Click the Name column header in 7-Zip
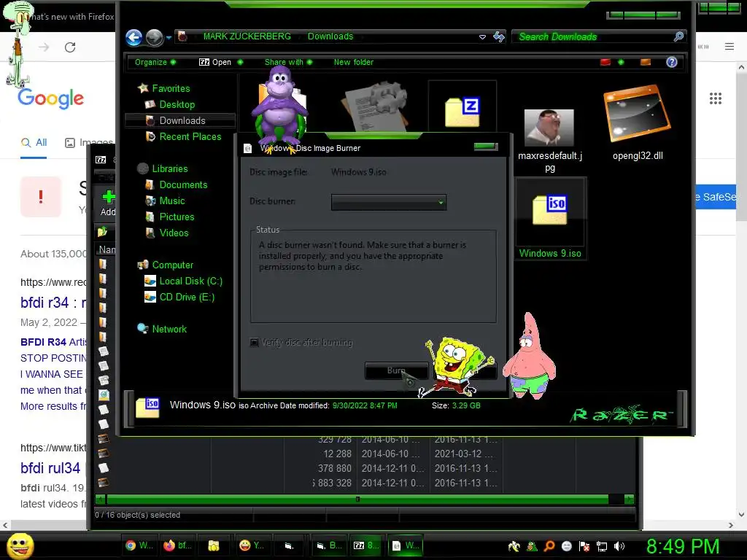Image resolution: width=747 pixels, height=560 pixels. 107,249
